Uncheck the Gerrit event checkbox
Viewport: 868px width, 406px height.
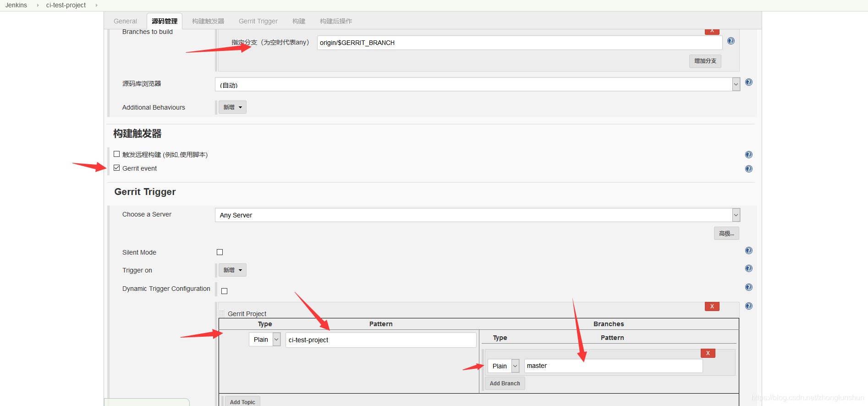117,168
